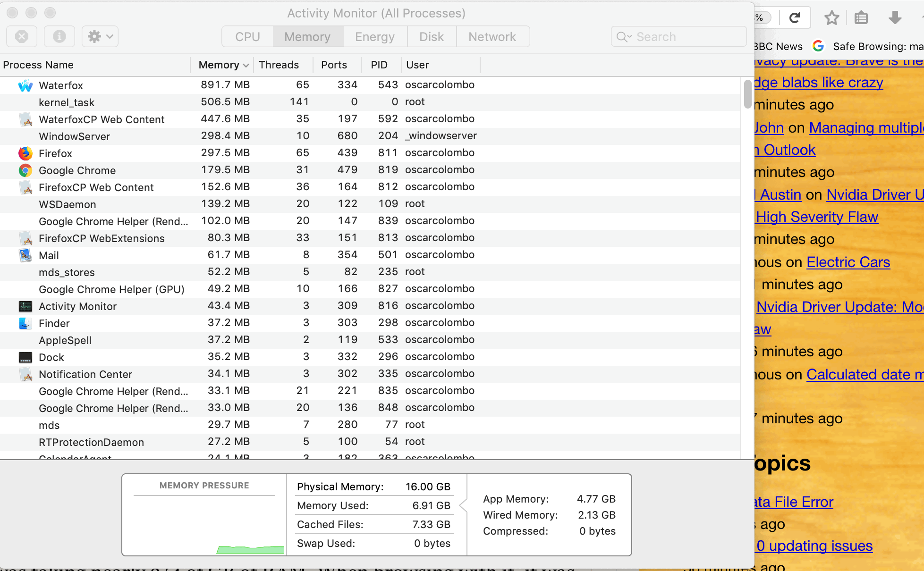This screenshot has width=924, height=571.
Task: Open the Electric Cars link
Action: pyautogui.click(x=848, y=262)
